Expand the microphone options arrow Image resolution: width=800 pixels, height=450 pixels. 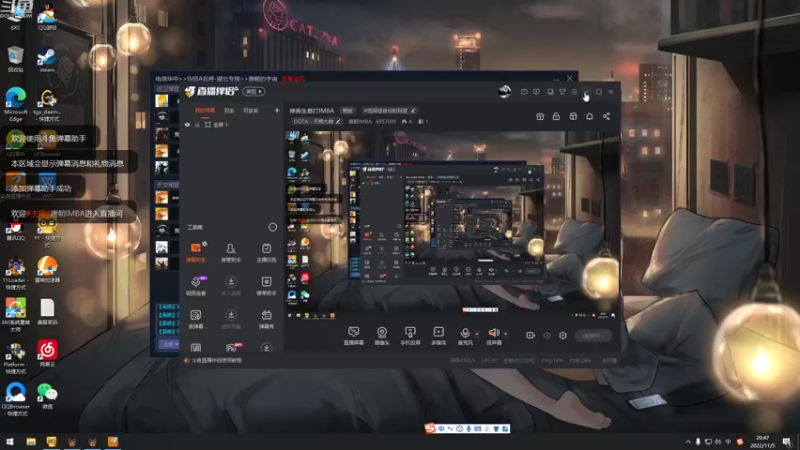(477, 334)
